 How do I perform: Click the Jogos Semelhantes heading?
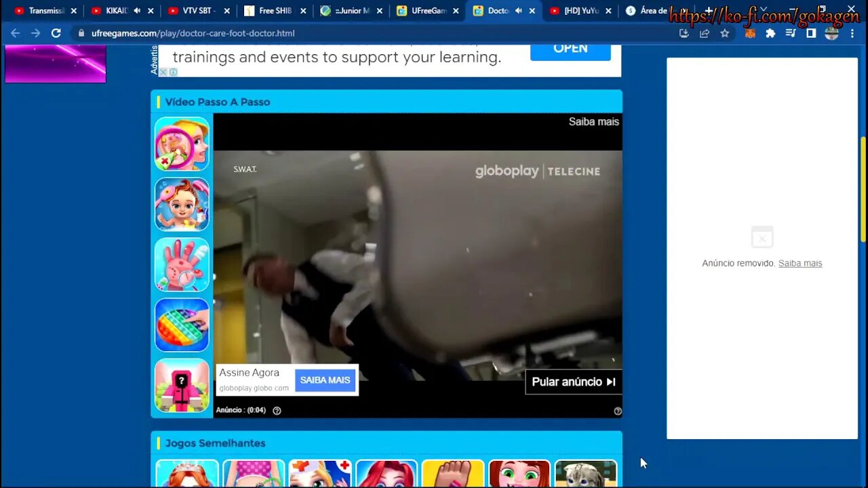216,443
